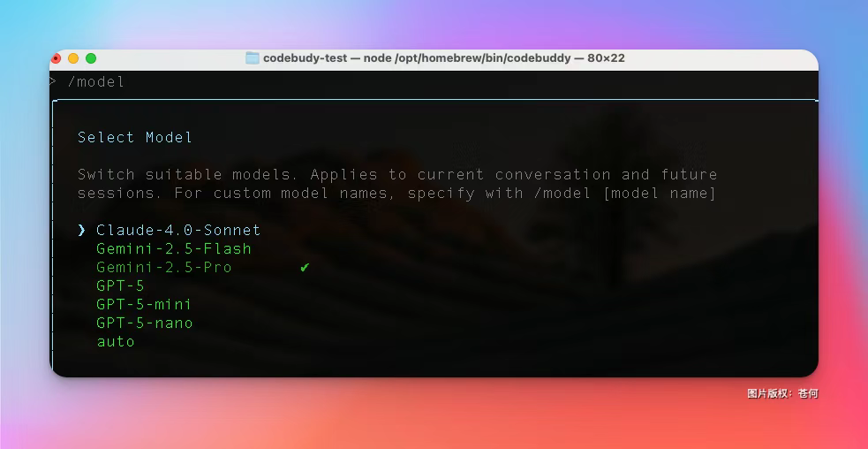Close the terminal with the red button

pyautogui.click(x=57, y=58)
